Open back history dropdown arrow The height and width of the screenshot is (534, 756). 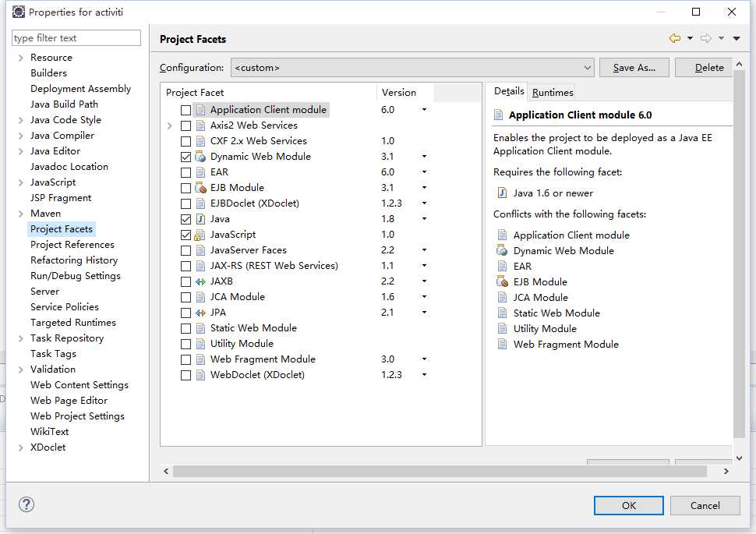click(x=690, y=38)
